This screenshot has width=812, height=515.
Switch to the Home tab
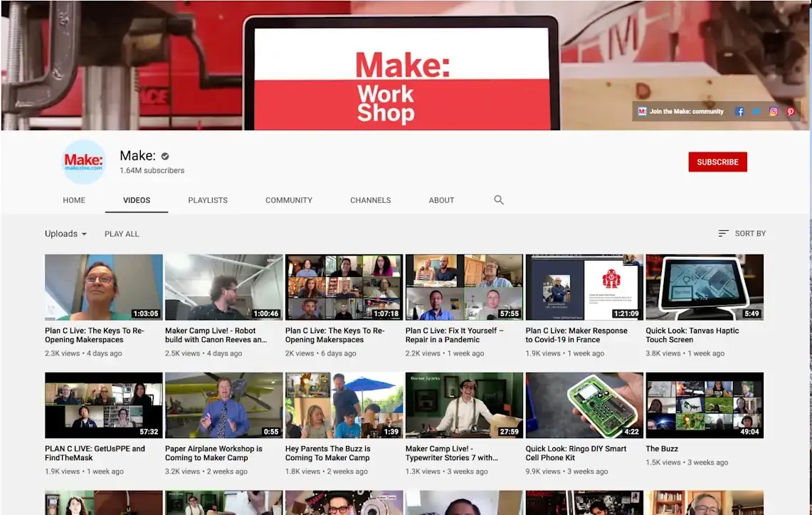click(x=74, y=200)
